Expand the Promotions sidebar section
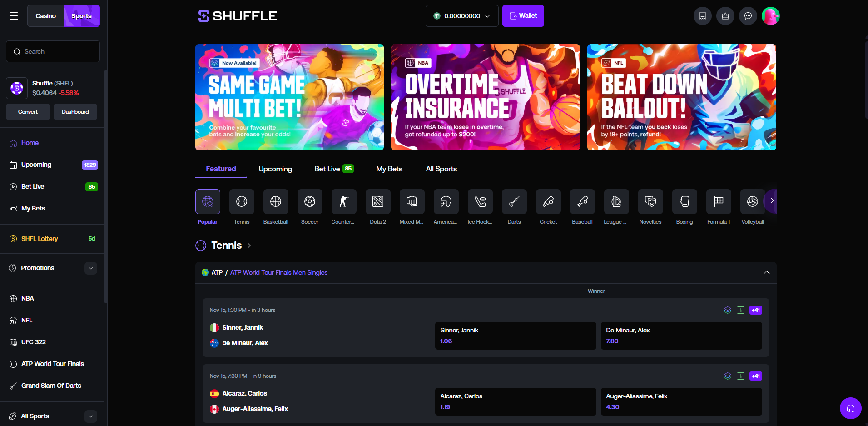This screenshot has width=868, height=426. click(91, 268)
